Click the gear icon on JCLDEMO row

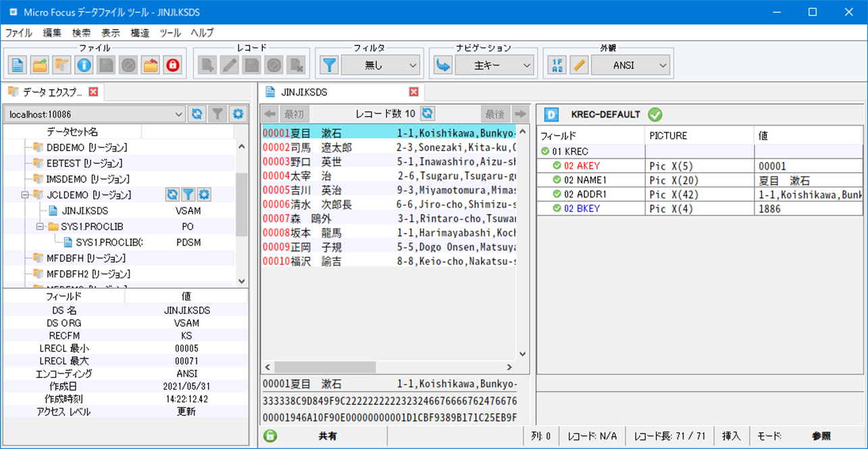tap(204, 194)
